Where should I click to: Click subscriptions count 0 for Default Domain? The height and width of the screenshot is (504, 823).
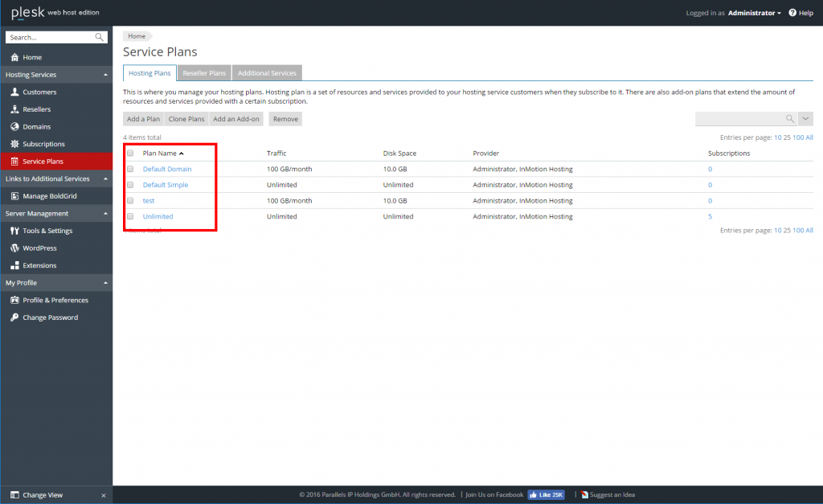(710, 169)
